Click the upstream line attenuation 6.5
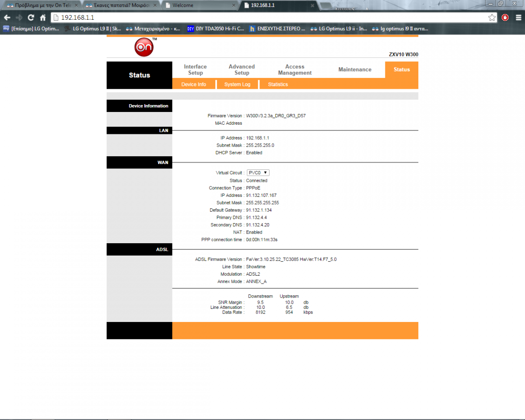The height and width of the screenshot is (420, 525). (289, 307)
